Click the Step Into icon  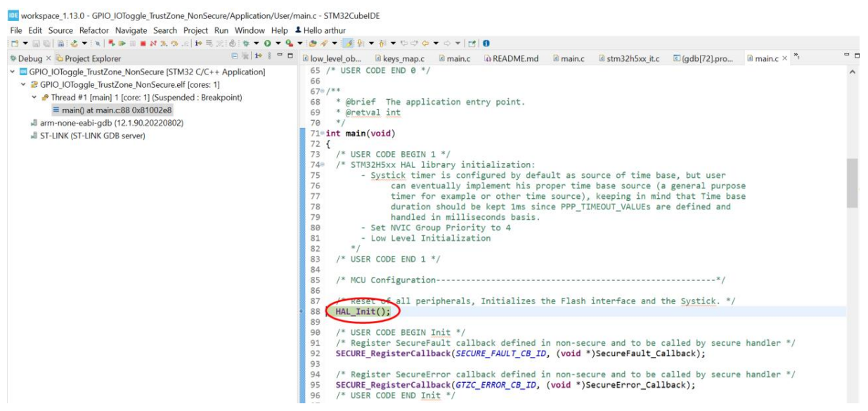coord(163,44)
